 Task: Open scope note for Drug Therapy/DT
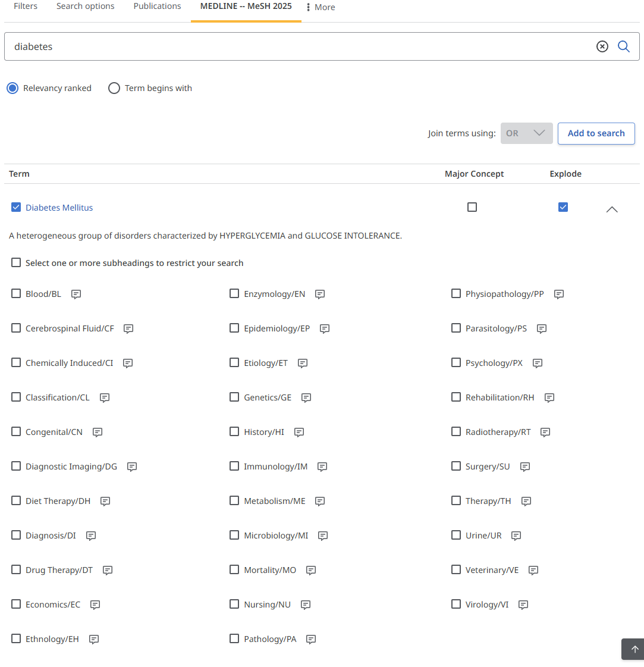(x=108, y=570)
